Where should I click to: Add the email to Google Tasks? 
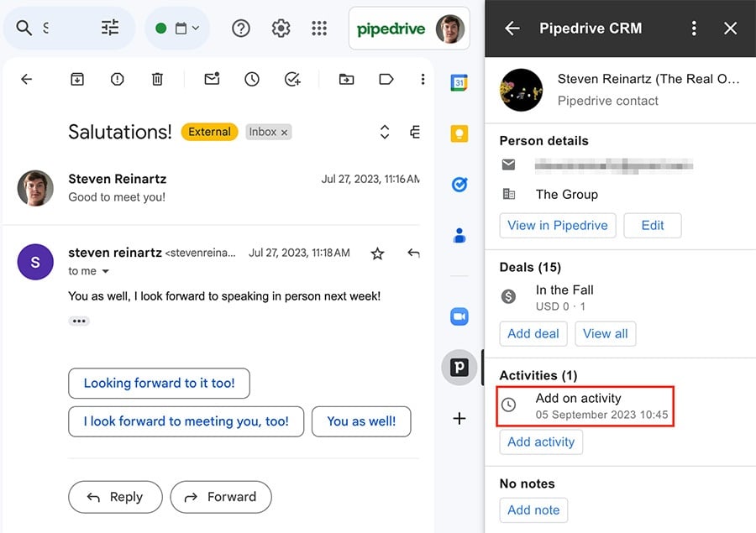click(x=292, y=79)
